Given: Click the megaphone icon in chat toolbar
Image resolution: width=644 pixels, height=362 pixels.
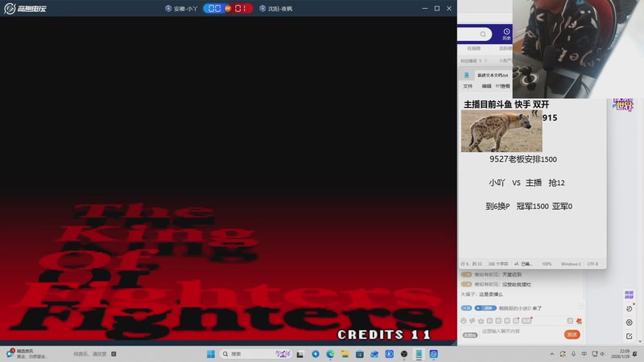Looking at the screenshot, I should [x=473, y=320].
